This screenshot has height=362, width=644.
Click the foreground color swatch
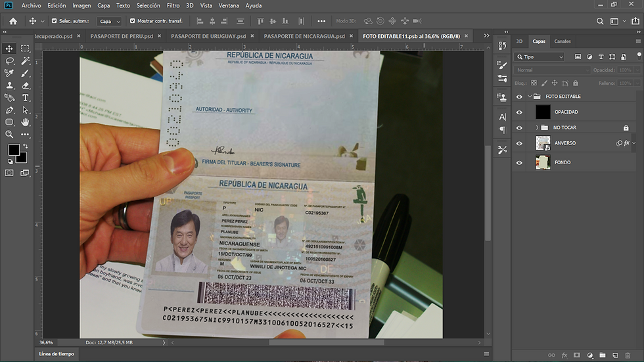(12, 149)
